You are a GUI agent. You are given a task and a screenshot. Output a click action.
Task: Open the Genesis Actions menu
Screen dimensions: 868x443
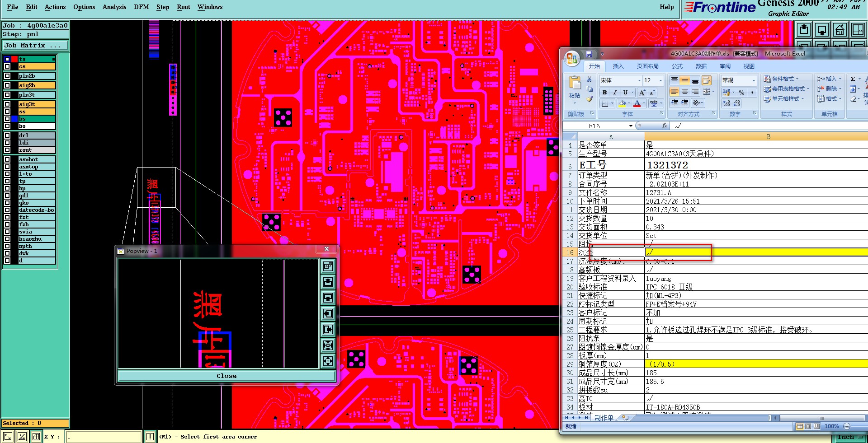55,7
